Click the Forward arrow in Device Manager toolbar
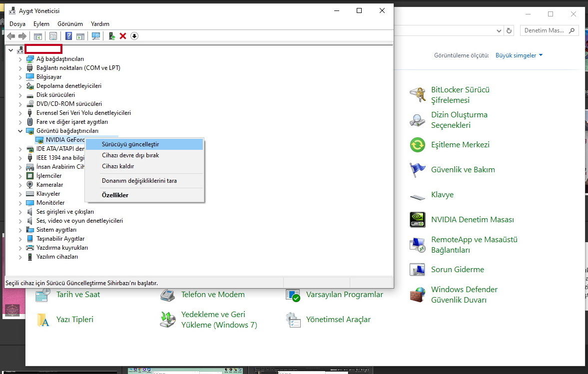Viewport: 588px width, 374px height. tap(22, 36)
